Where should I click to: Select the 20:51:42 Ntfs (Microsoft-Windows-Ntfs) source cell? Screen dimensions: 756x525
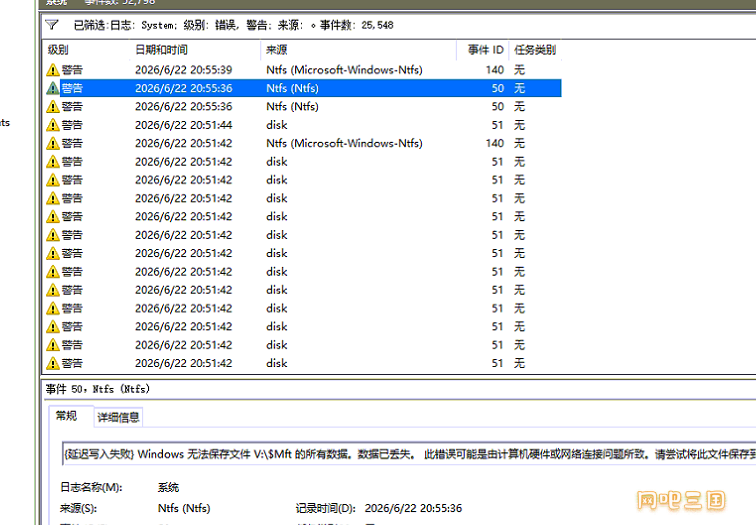pos(344,143)
